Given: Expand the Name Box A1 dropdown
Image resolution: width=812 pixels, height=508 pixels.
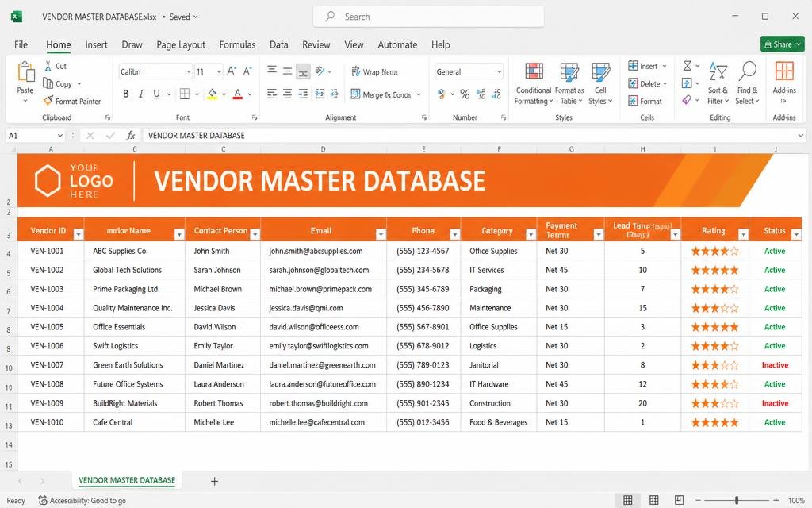Looking at the screenshot, I should tap(60, 135).
